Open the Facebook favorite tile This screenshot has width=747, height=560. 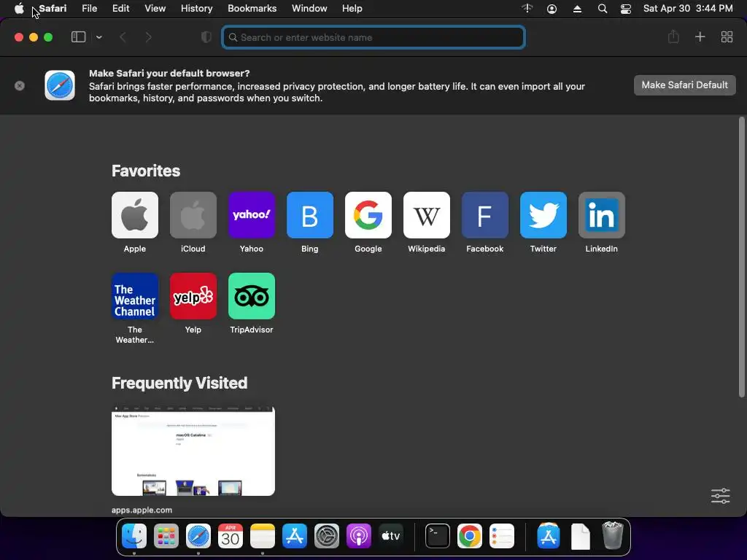(485, 215)
